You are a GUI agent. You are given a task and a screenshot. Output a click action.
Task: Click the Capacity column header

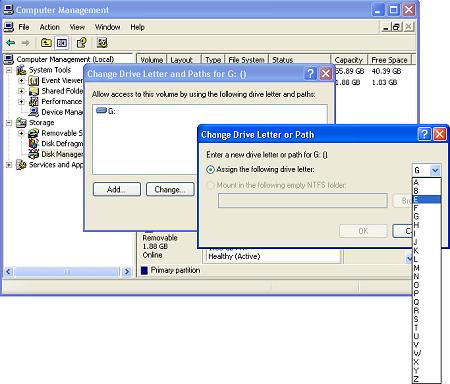click(x=349, y=60)
